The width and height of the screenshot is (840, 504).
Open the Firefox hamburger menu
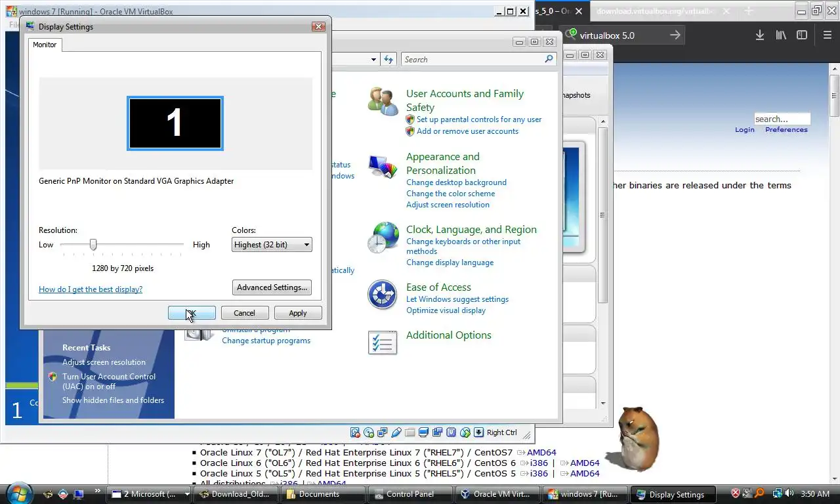tap(827, 35)
